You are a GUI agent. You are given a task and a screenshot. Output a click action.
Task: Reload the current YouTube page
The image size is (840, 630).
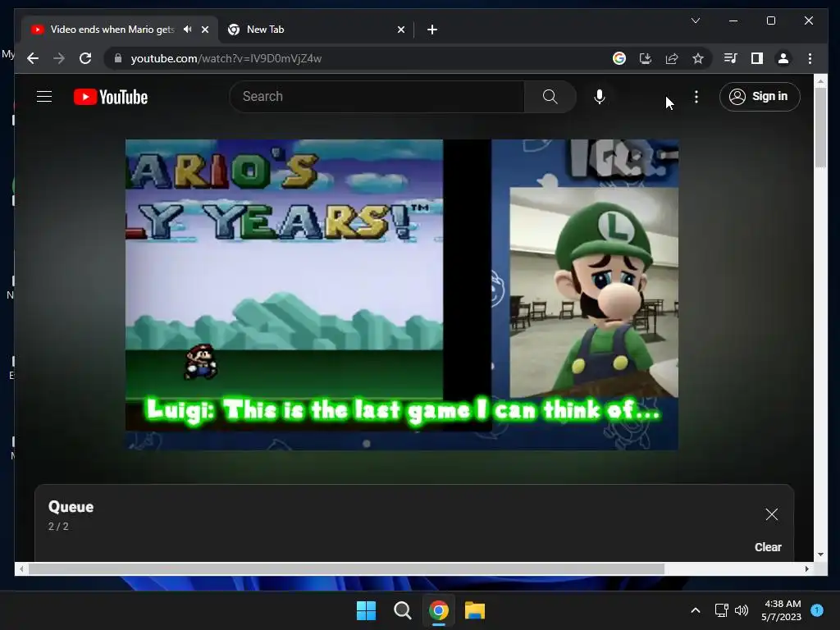point(85,58)
